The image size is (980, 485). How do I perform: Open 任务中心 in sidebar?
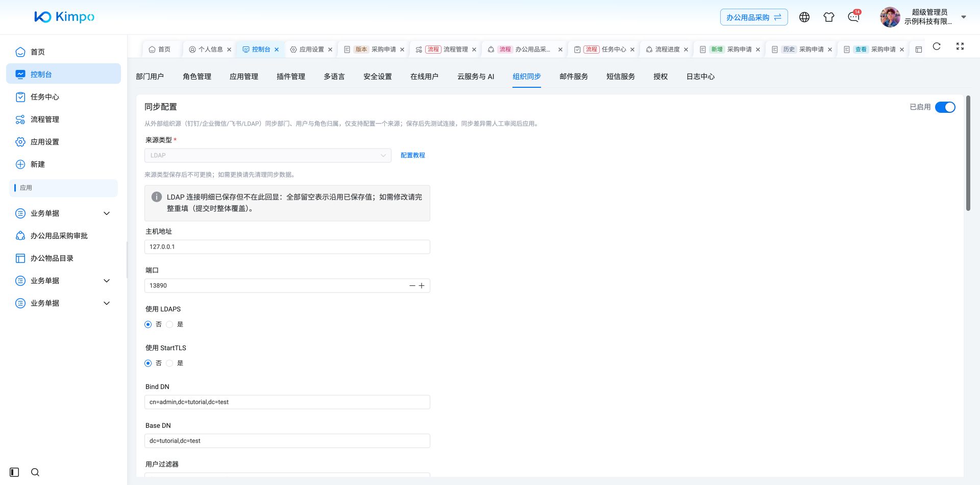63,96
